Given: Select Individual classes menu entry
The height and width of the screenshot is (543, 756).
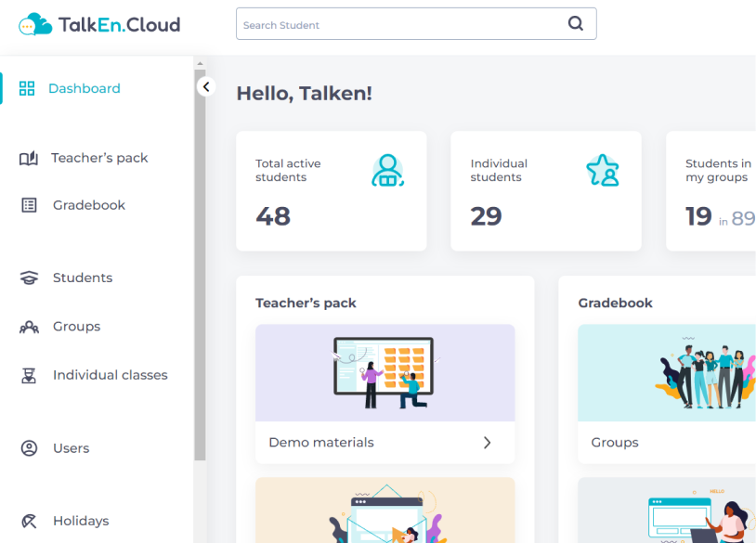Looking at the screenshot, I should (110, 375).
